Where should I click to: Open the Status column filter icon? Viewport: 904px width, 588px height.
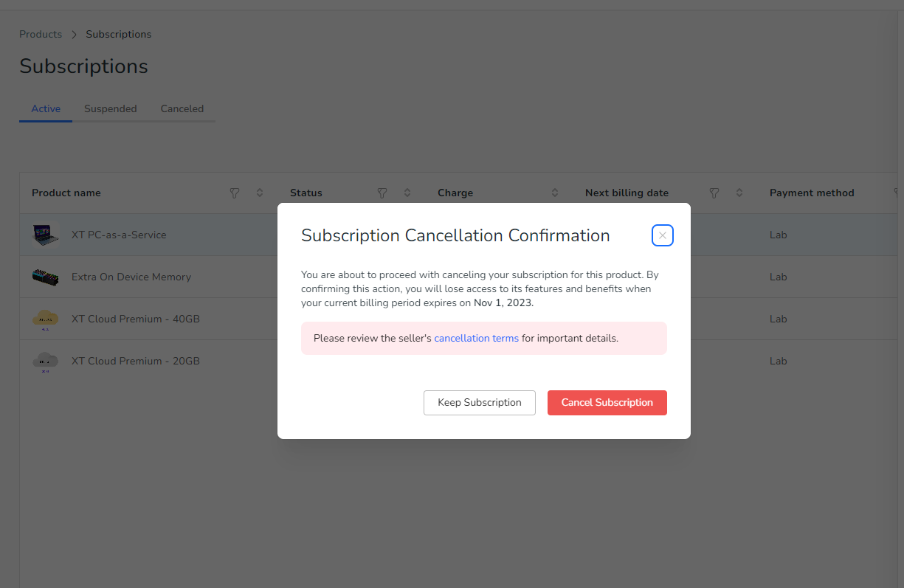[382, 193]
